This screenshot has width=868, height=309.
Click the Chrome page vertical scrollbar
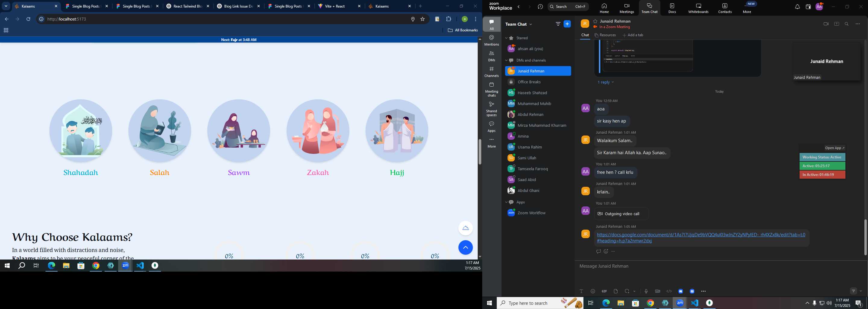click(480, 151)
